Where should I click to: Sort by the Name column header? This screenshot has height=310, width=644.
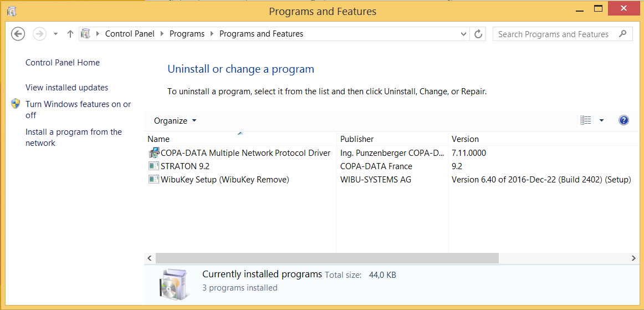coord(241,139)
